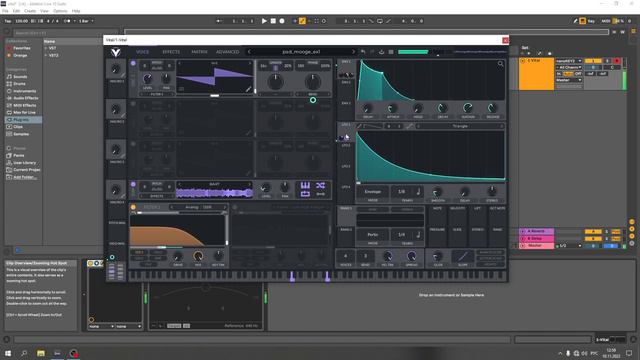Toggle the Sample oscillator on/off
The height and width of the screenshot is (360, 640).
click(133, 184)
